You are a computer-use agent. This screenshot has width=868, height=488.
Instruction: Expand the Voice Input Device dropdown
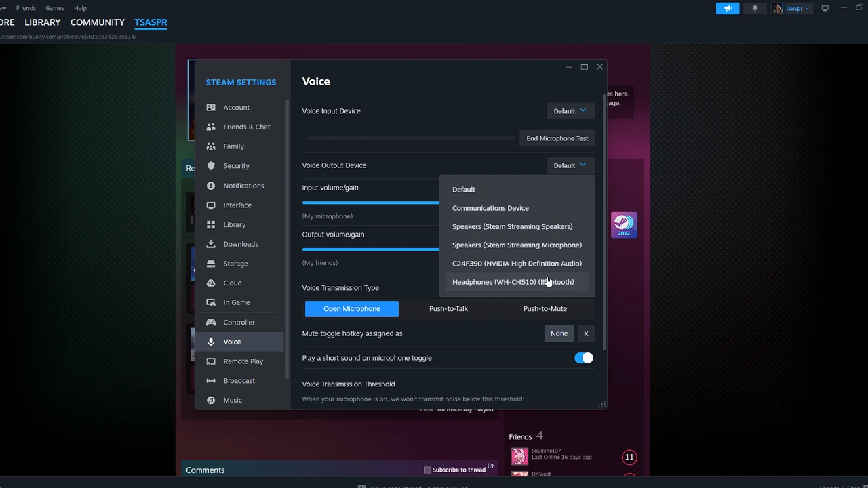(x=570, y=111)
